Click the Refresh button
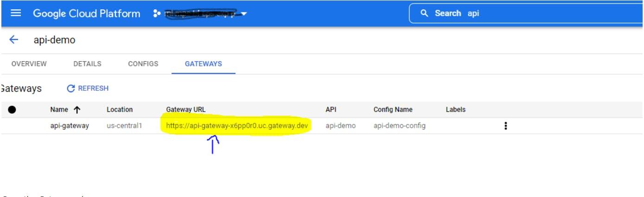Screen dimensions: 644x197 click(x=88, y=88)
